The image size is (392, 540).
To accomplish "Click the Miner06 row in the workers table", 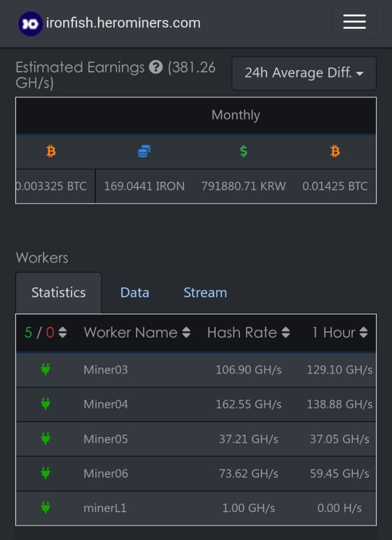I will click(x=196, y=473).
